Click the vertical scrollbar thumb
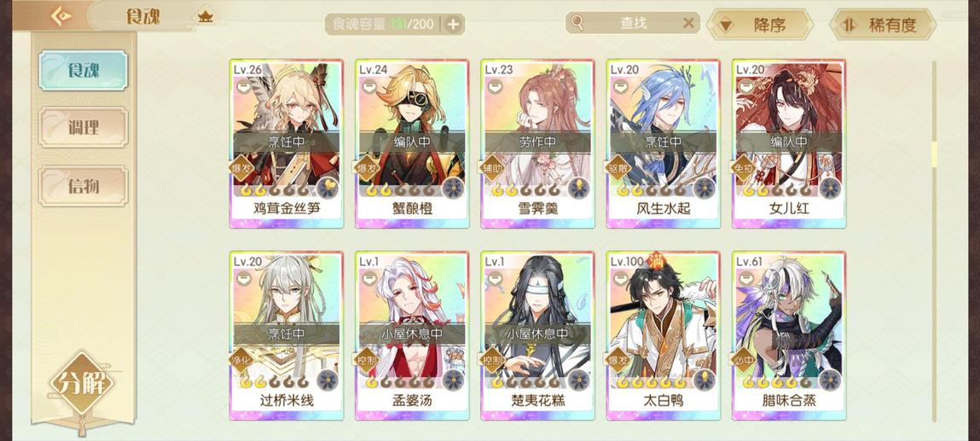This screenshot has height=441, width=980. [935, 154]
